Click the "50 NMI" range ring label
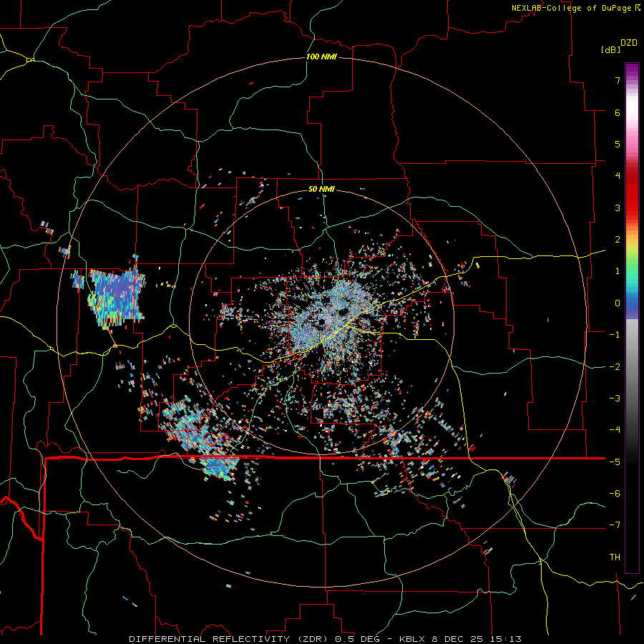Viewport: 644px width, 644px height. tap(321, 189)
